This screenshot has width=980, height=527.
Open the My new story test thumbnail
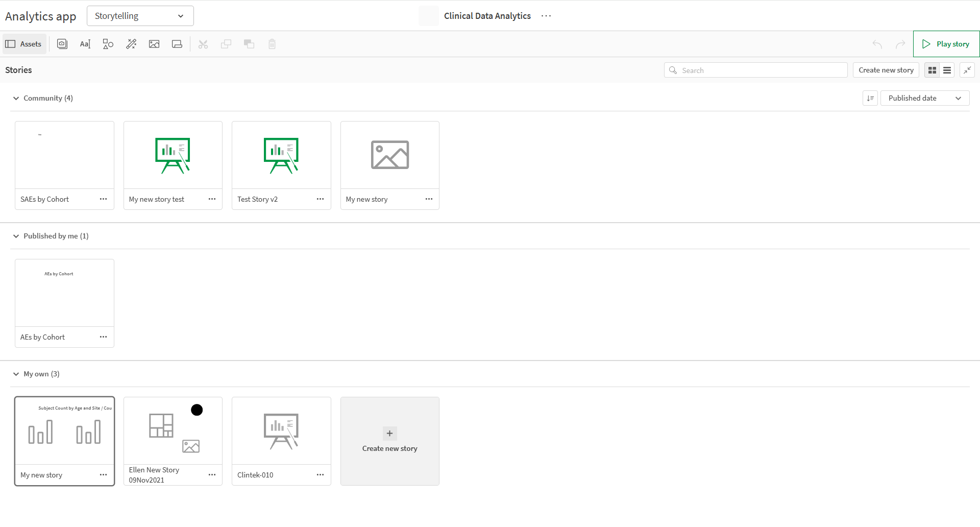tap(173, 155)
